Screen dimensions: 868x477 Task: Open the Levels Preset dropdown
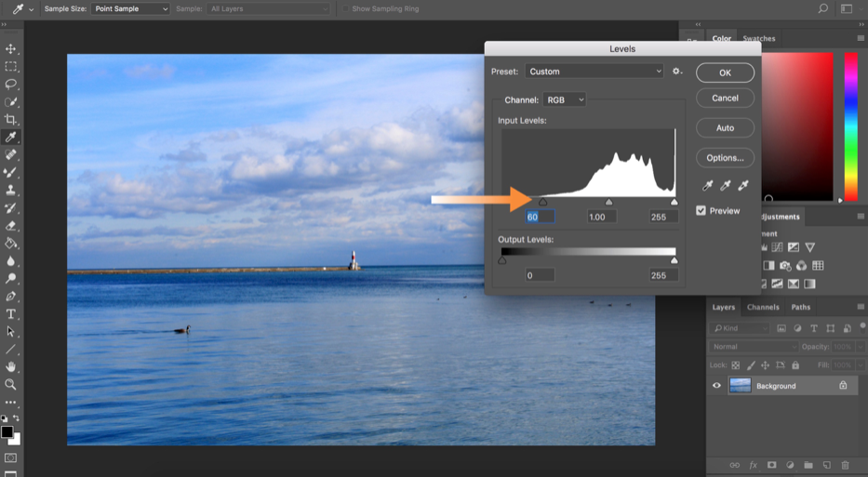coord(594,72)
